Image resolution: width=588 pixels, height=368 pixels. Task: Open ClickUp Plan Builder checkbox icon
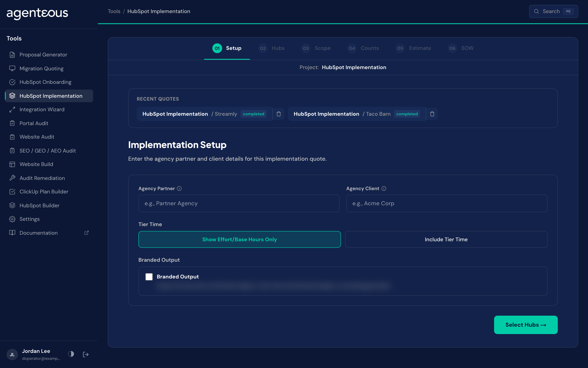point(12,192)
